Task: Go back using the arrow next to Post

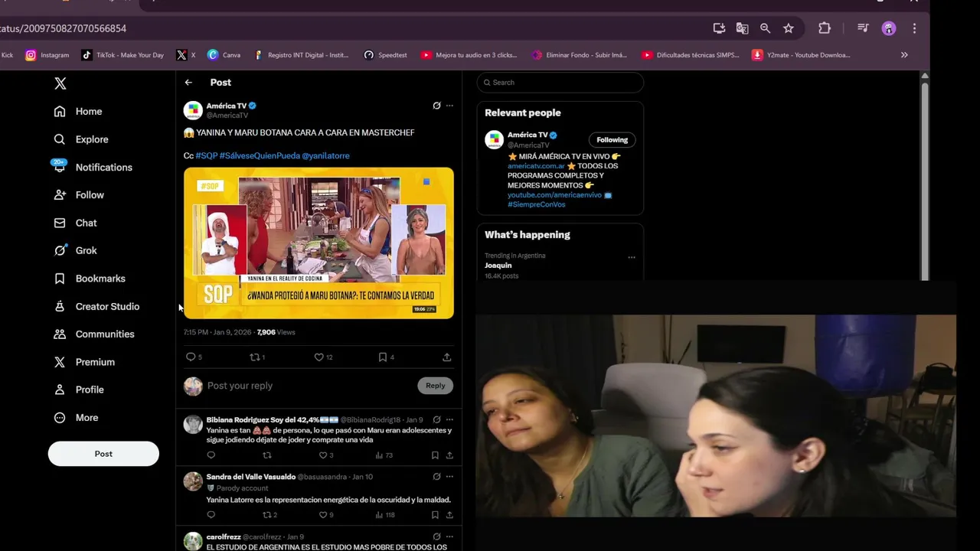Action: pos(188,83)
